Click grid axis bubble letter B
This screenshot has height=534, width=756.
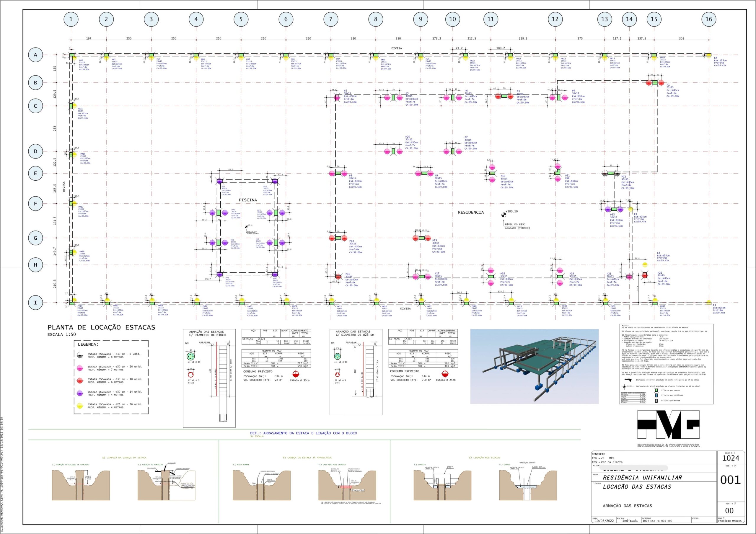pyautogui.click(x=35, y=83)
